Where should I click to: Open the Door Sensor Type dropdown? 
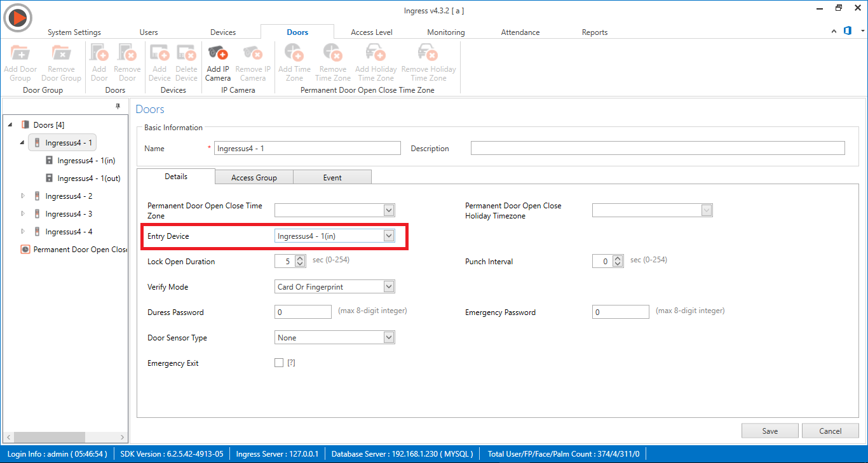(389, 337)
